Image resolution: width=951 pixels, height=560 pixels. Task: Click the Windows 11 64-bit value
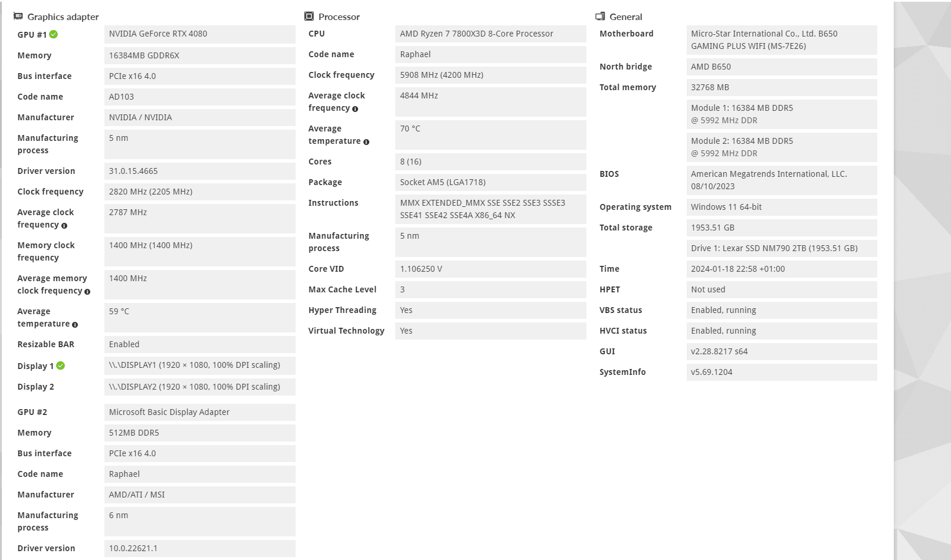782,207
